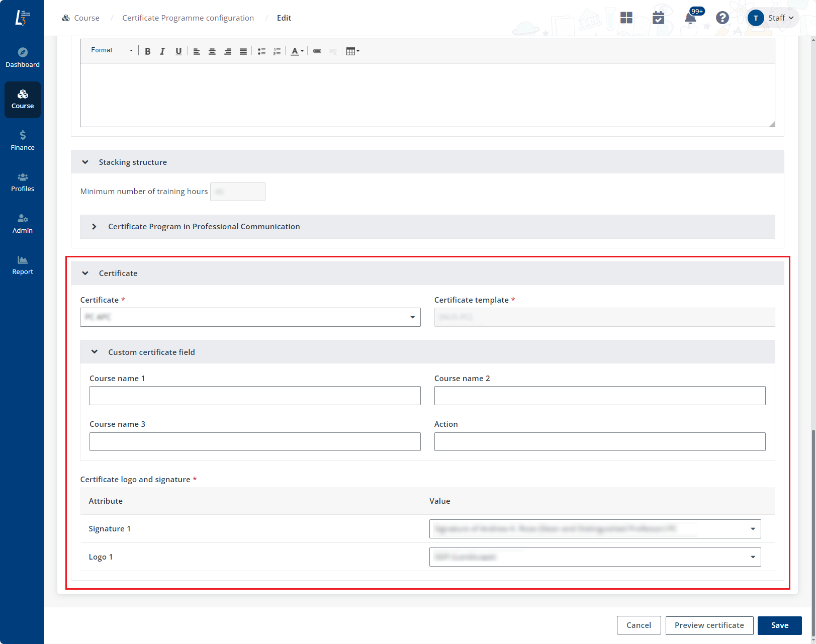Go to Finance in the sidebar
This screenshot has height=644, width=816.
point(23,141)
